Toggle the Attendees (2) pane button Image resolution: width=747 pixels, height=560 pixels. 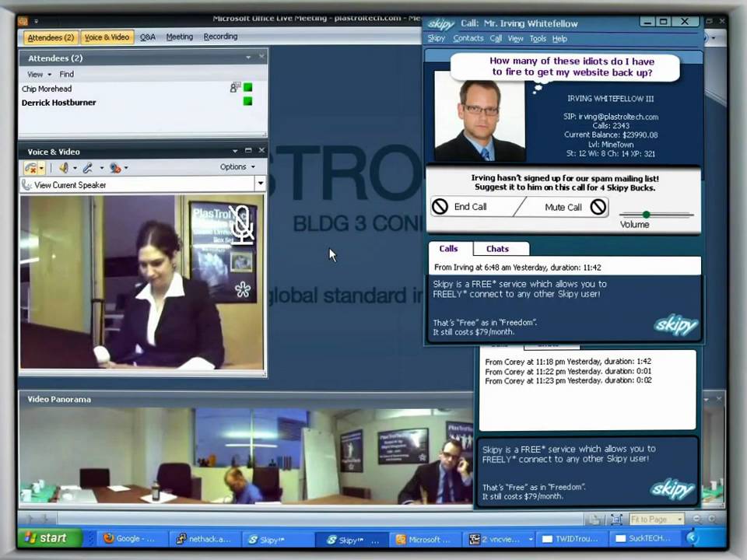[51, 37]
